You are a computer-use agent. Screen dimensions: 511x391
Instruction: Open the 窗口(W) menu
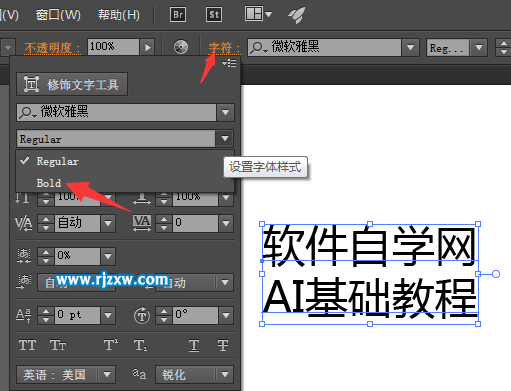(x=58, y=15)
